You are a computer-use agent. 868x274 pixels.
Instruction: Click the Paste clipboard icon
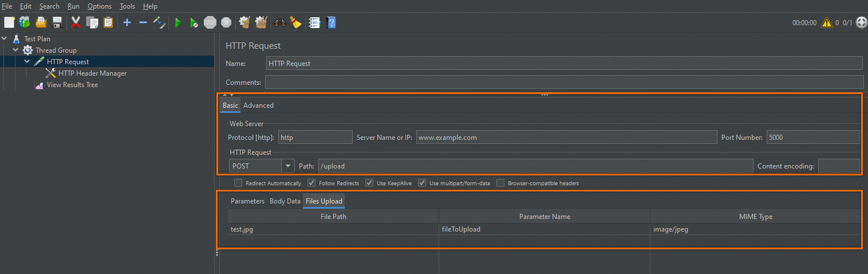108,22
